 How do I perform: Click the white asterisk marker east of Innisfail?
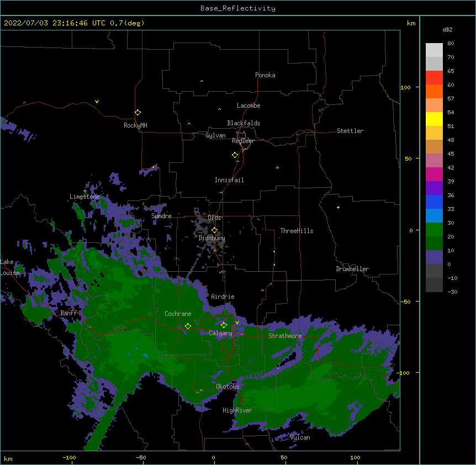coord(277,167)
